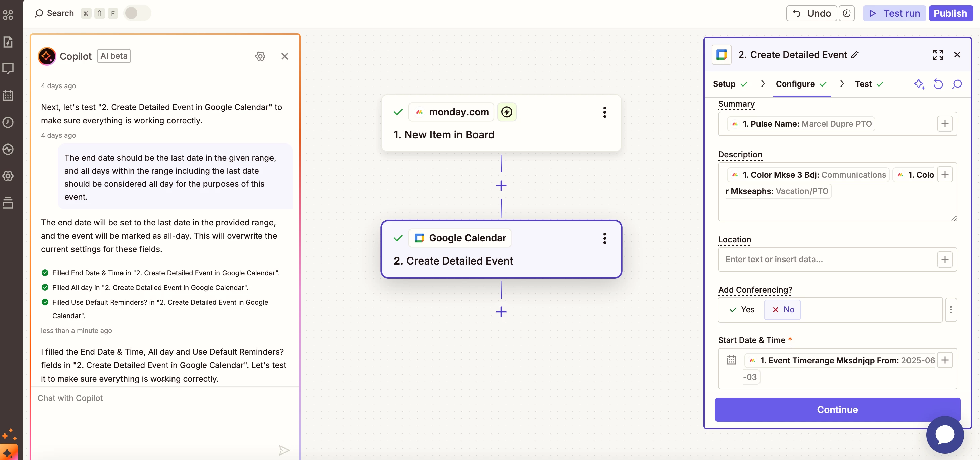Open the apps grid icon in sidebar
Viewport: 980px width, 460px height.
pyautogui.click(x=8, y=15)
